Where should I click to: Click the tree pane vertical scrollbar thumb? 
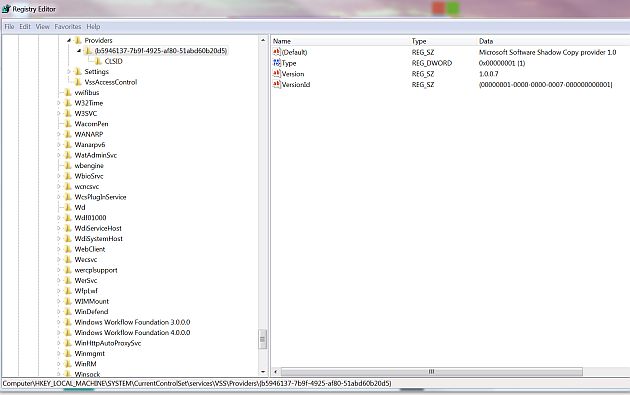[263, 340]
